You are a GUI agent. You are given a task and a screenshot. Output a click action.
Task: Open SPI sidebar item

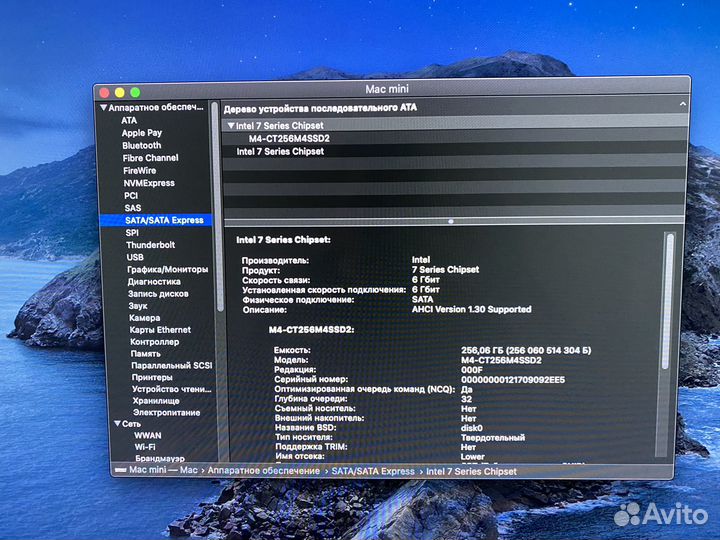(132, 233)
